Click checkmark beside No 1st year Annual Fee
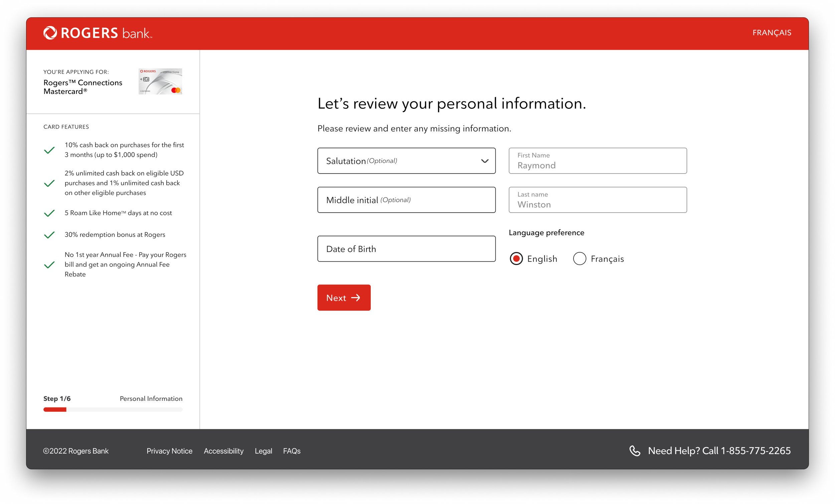This screenshot has height=504, width=835. coord(49,265)
